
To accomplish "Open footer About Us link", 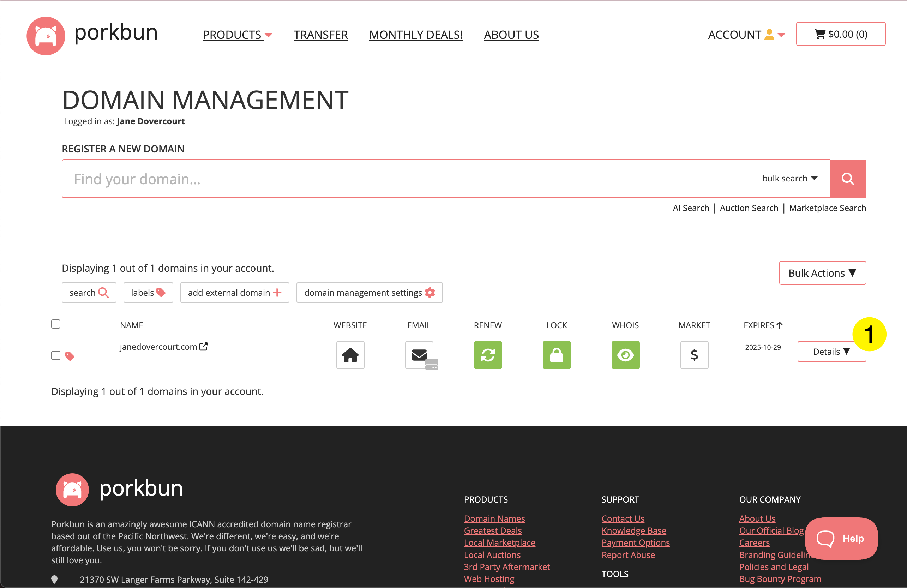I will coord(757,518).
